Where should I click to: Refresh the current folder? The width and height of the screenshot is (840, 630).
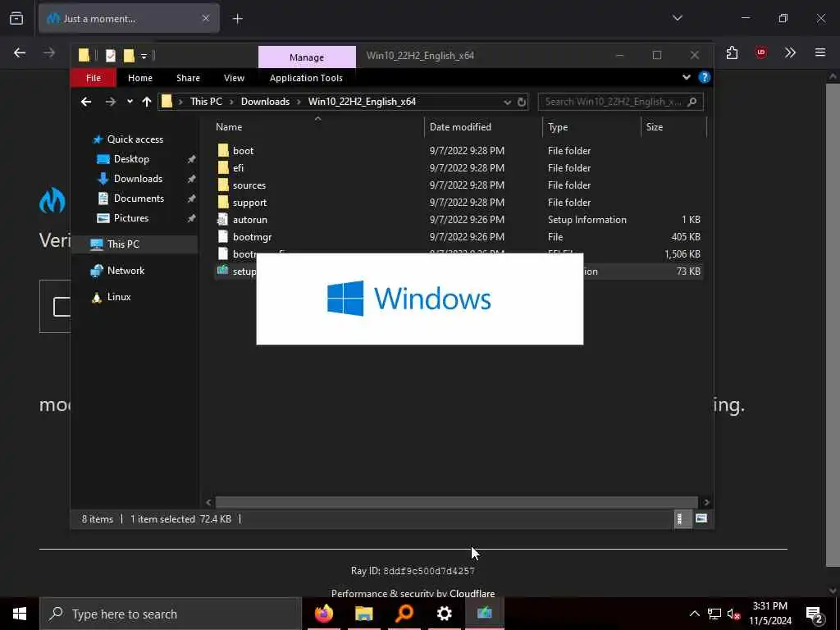coord(522,102)
